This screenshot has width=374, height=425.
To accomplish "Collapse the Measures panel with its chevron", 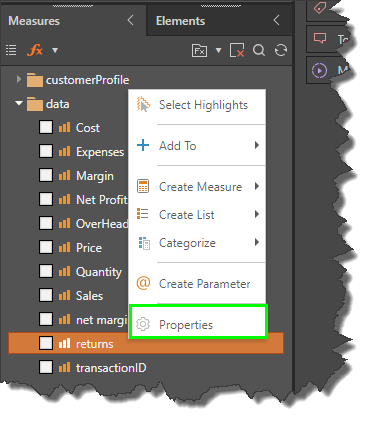I will pos(131,20).
